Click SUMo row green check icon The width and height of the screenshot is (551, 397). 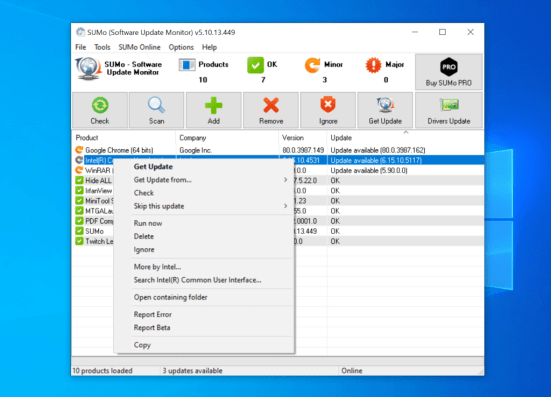pyautogui.click(x=79, y=231)
